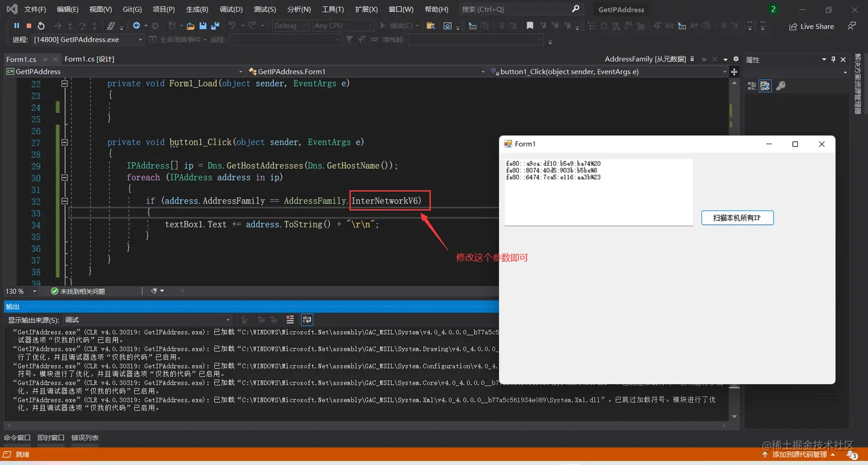Image resolution: width=868 pixels, height=465 pixels.
Task: Click the 扫描本机所有IP button
Action: pyautogui.click(x=737, y=218)
